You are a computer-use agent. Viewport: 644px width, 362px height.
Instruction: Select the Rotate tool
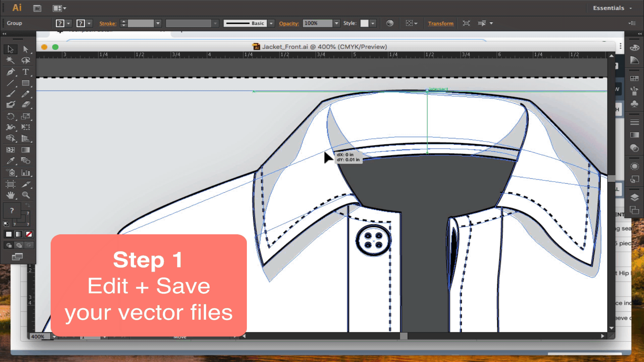click(11, 116)
